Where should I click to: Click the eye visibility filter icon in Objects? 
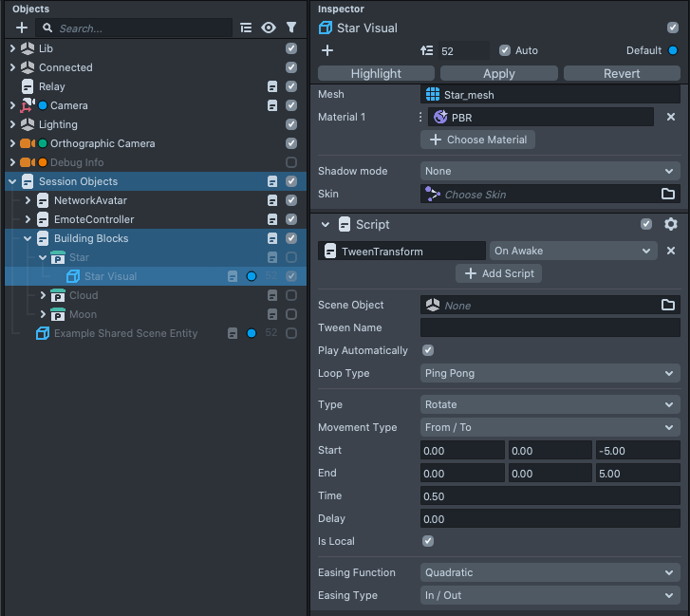(x=269, y=28)
